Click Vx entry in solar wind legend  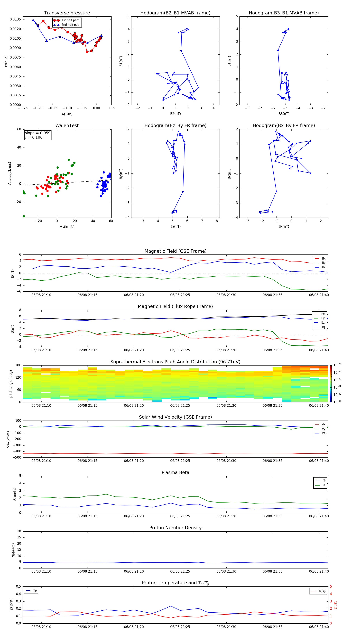[x=320, y=424]
